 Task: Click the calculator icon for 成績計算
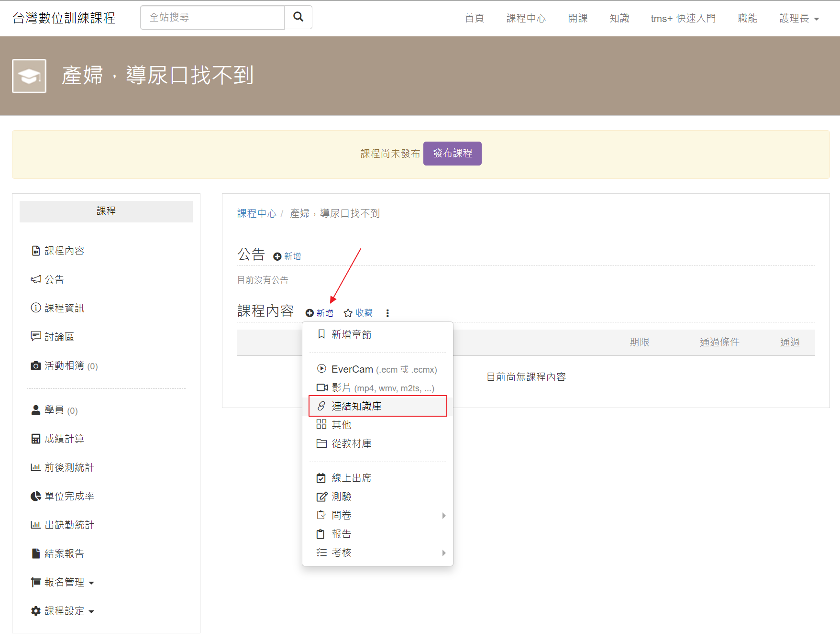pos(36,439)
